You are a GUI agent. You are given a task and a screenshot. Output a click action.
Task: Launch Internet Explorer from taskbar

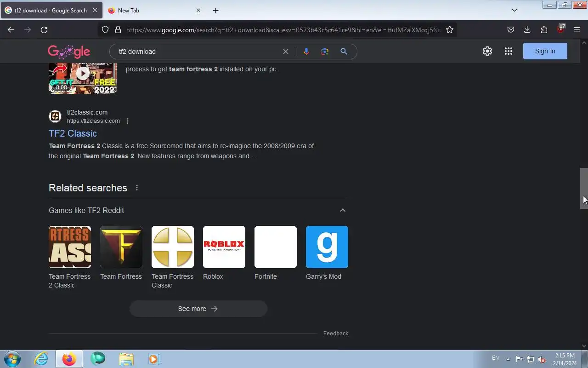pyautogui.click(x=41, y=359)
